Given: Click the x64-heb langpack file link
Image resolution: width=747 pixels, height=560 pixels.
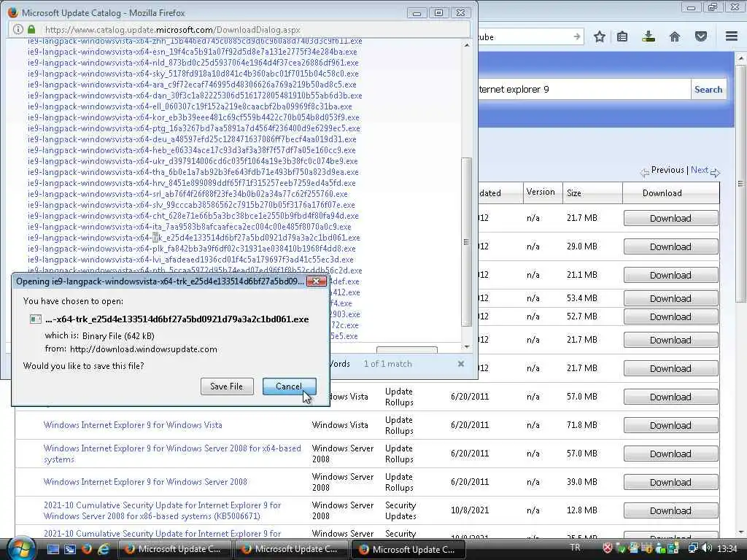Looking at the screenshot, I should tap(192, 150).
